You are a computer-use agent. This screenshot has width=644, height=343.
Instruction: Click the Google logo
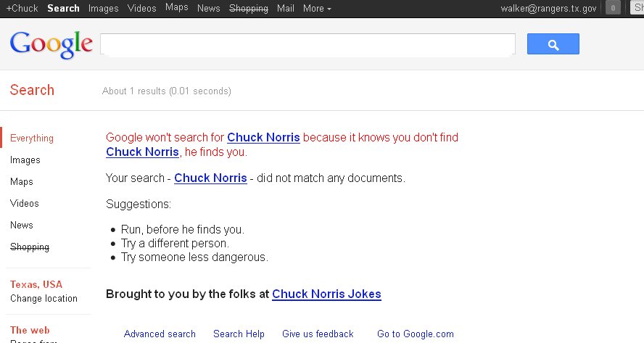tap(51, 44)
